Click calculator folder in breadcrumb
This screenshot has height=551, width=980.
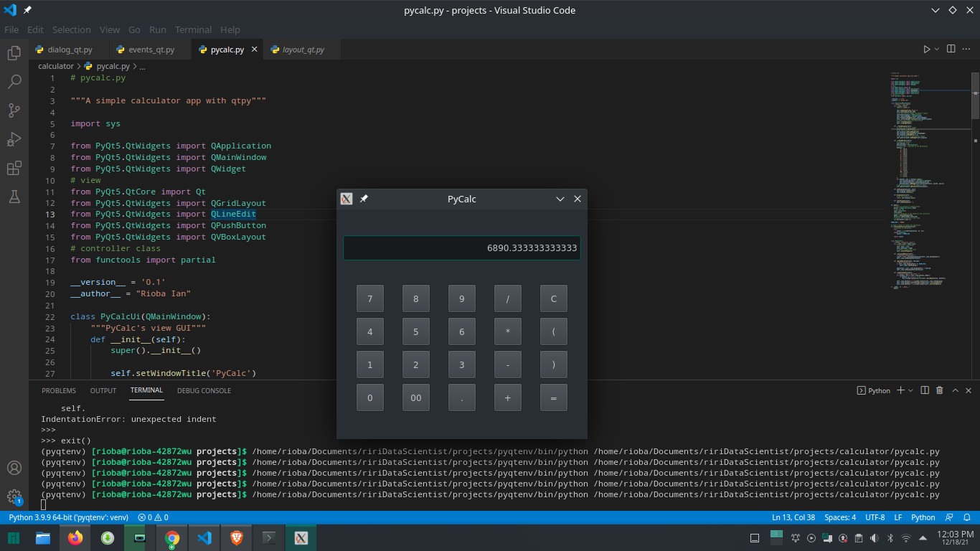(56, 66)
